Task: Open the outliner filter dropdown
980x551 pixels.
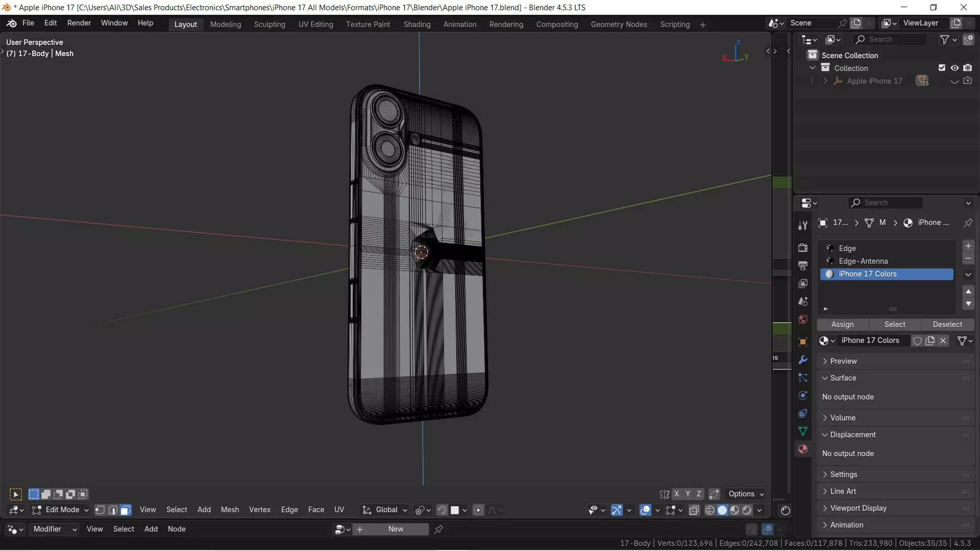Action: coord(949,39)
